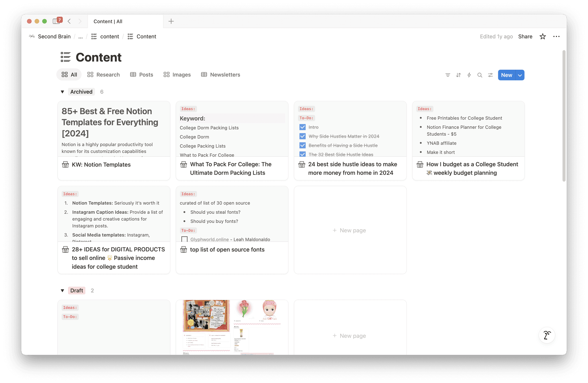The image size is (588, 383).
Task: Toggle the sidebar icon with badge
Action: tap(57, 21)
